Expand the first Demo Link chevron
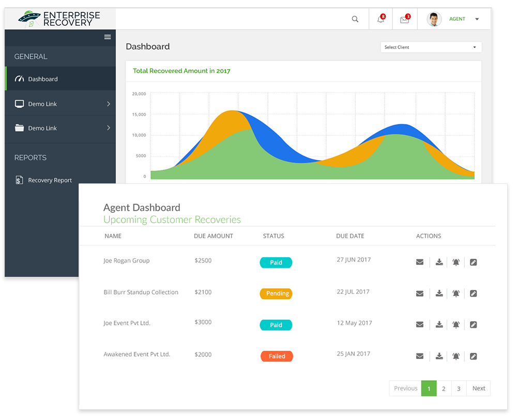The image size is (517, 420). (109, 104)
